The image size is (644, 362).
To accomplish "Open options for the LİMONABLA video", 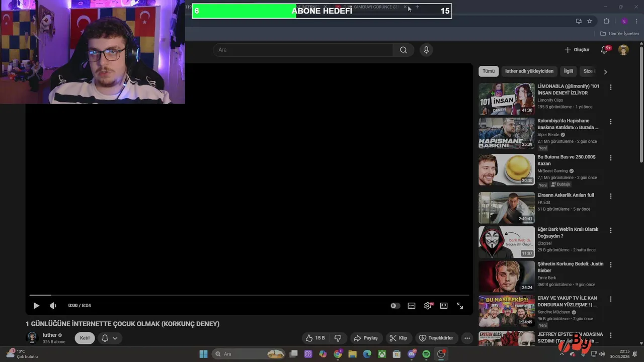I will 611,87.
